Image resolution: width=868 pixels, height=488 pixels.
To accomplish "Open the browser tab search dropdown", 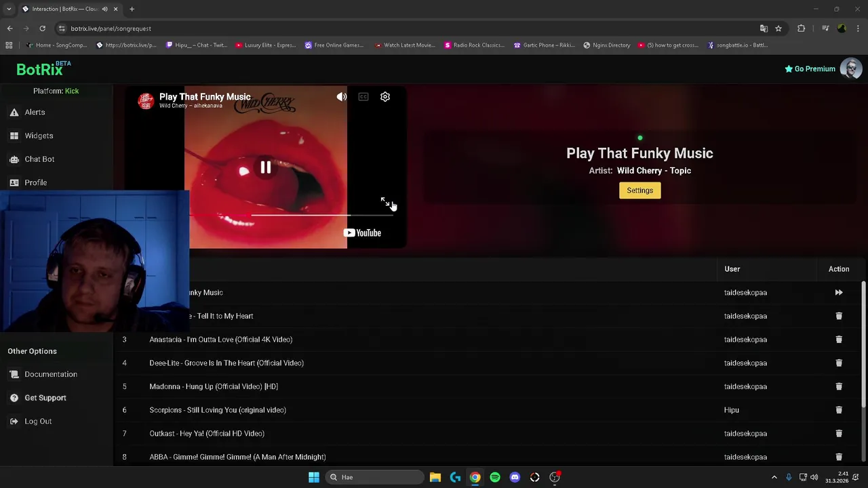I will click(x=9, y=9).
